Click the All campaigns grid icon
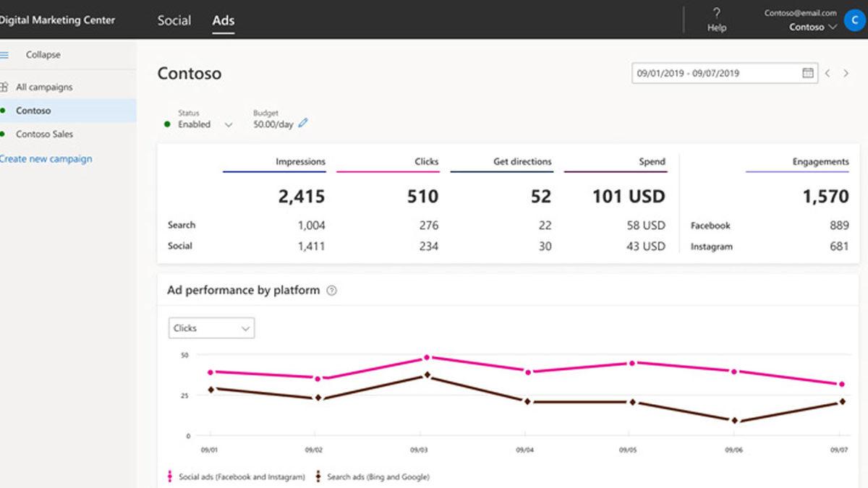Image resolution: width=868 pixels, height=488 pixels. click(4, 87)
